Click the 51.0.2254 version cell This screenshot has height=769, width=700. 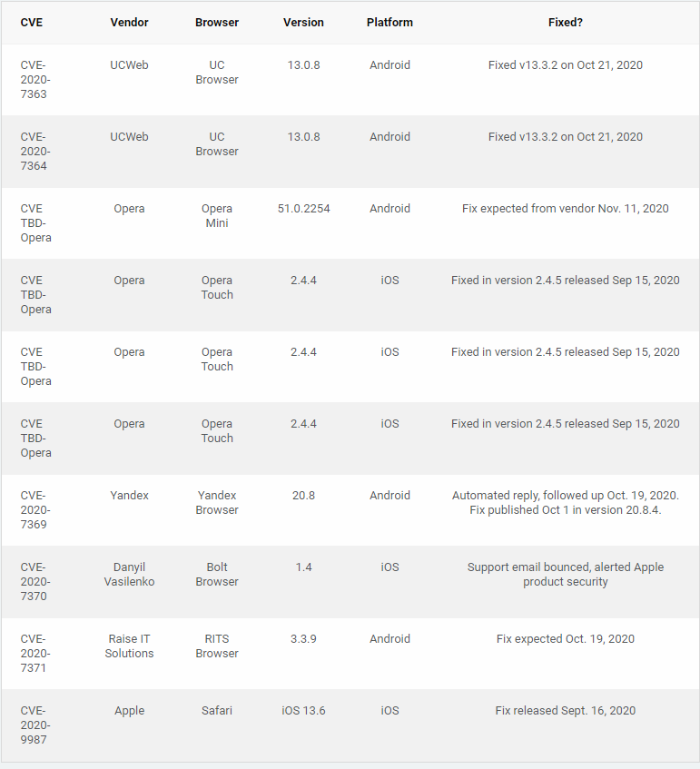(x=303, y=209)
